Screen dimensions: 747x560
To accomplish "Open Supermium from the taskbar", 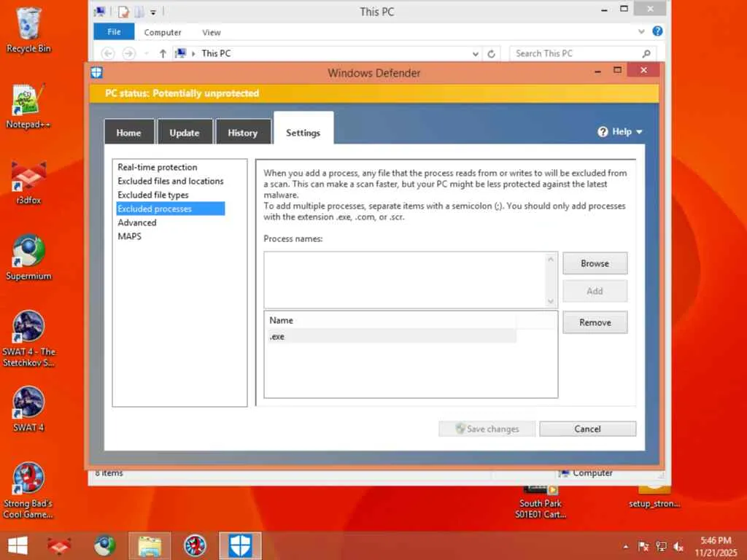I will tap(104, 545).
